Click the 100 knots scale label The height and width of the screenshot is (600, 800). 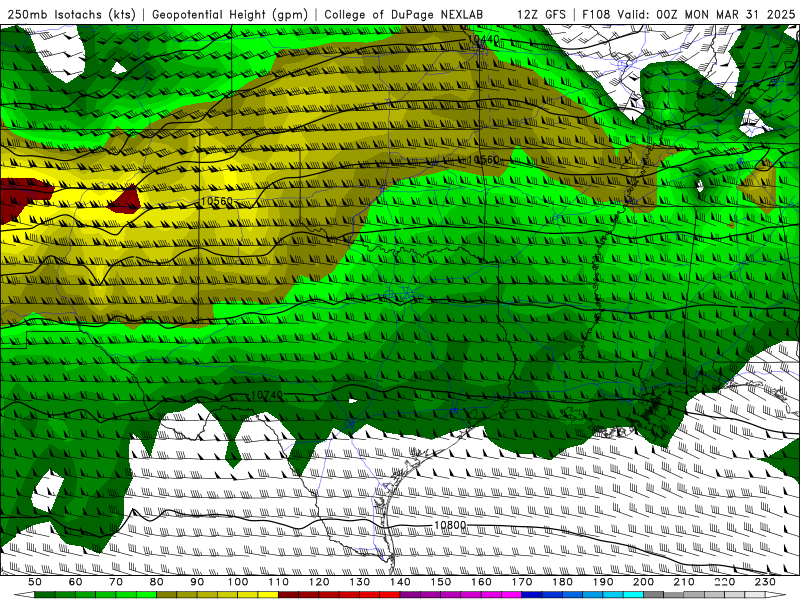point(238,582)
